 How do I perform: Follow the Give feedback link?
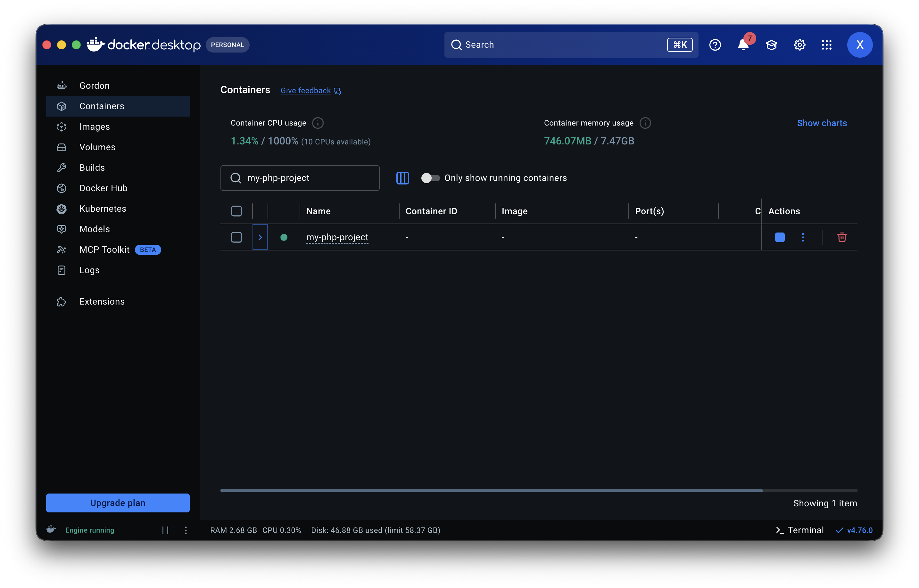310,91
